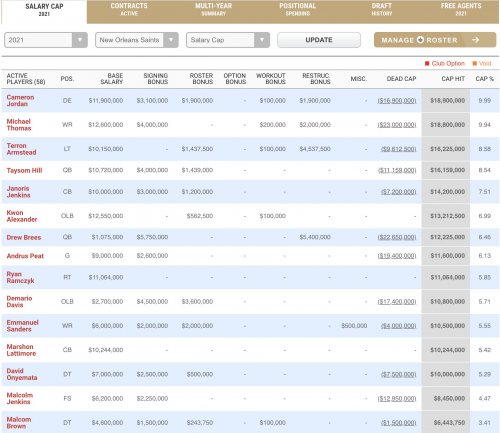Sort by Base Salary column header

pos(112,79)
